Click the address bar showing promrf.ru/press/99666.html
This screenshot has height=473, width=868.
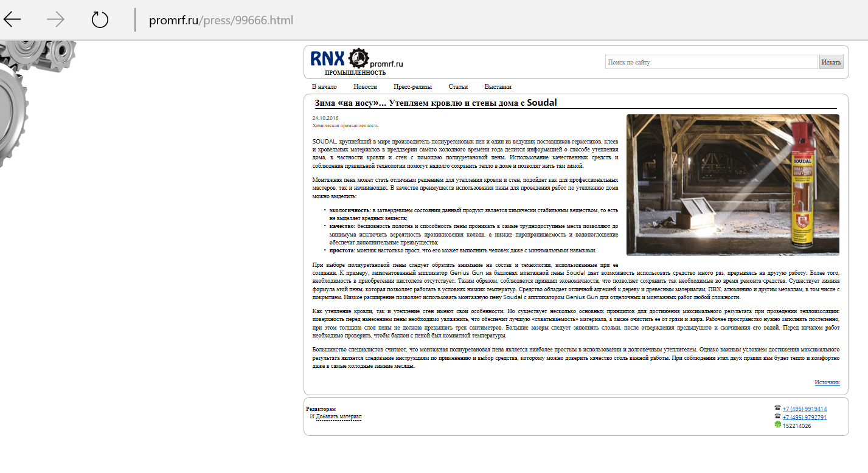[x=221, y=20]
